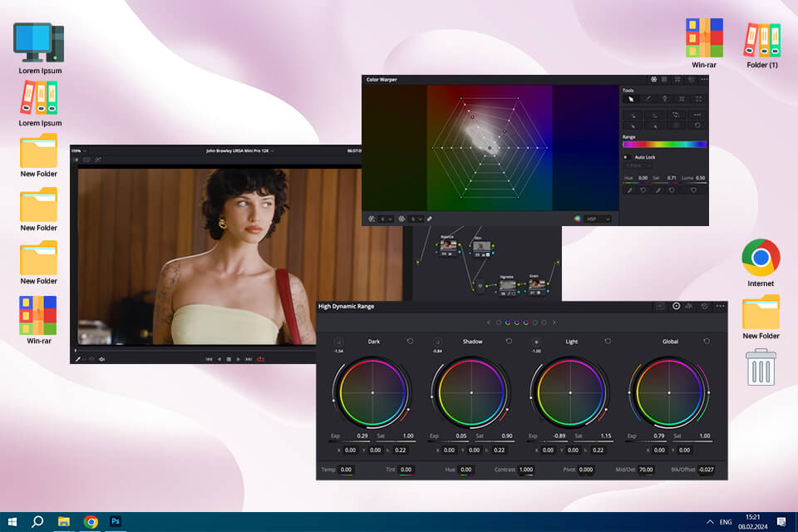
Task: Click the color wheel icon beside HSP dropdown
Action: 577,219
